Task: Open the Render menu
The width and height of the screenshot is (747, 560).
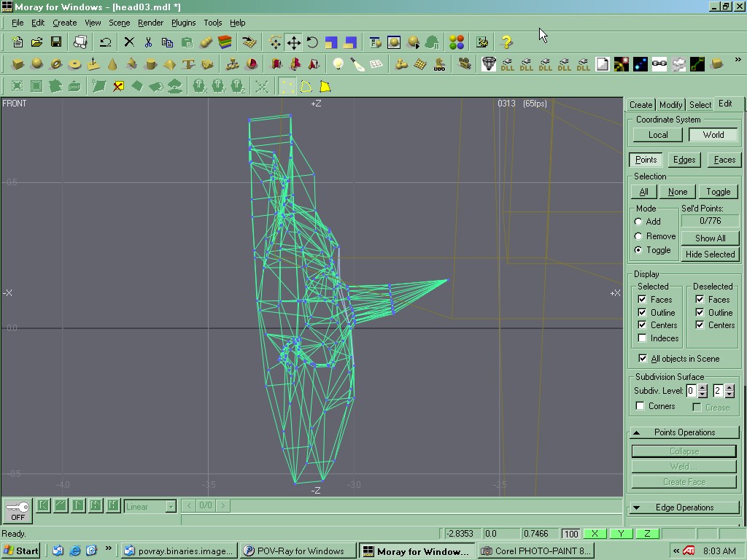Action: 150,23
